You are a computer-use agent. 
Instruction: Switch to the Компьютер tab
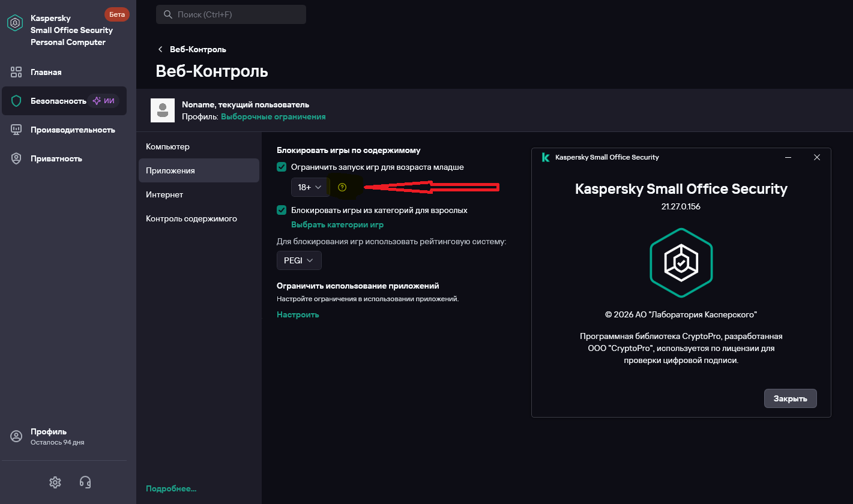pyautogui.click(x=199, y=146)
